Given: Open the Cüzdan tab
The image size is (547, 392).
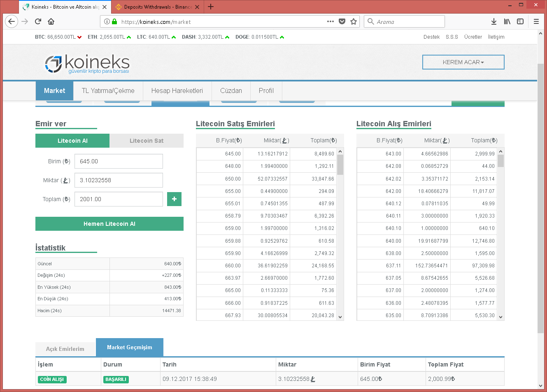Looking at the screenshot, I should (231, 90).
